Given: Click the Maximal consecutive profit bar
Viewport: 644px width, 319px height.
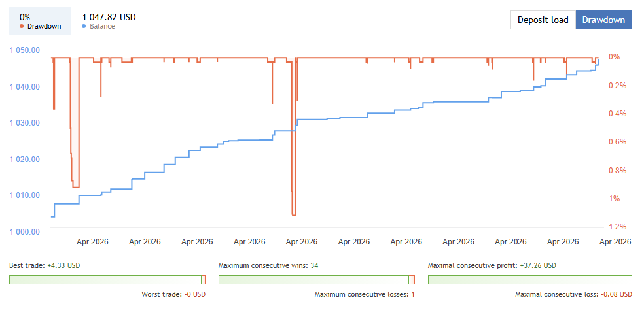Looking at the screenshot, I should click(529, 280).
